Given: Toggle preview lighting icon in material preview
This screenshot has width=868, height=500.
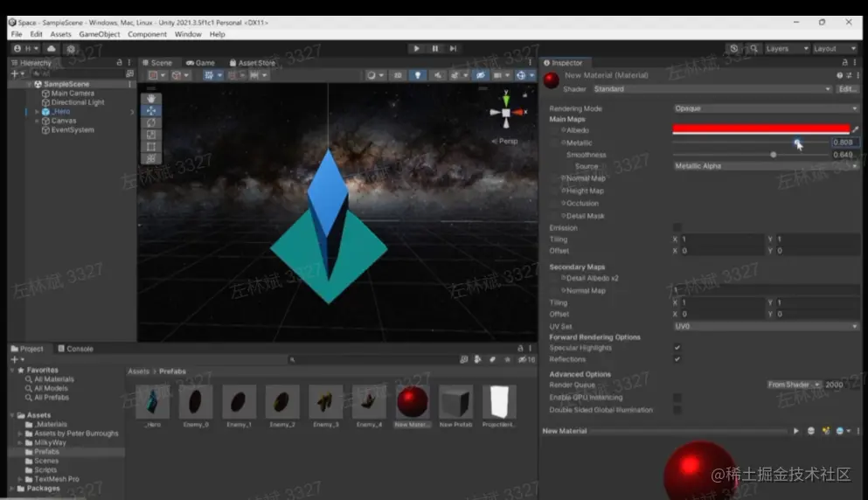Looking at the screenshot, I should click(x=826, y=431).
